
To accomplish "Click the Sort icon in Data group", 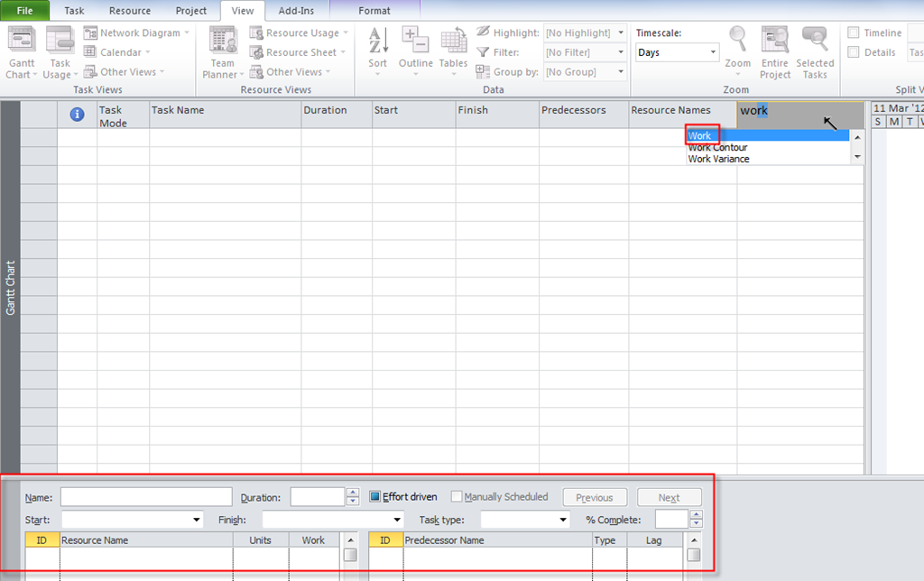I will coord(377,42).
